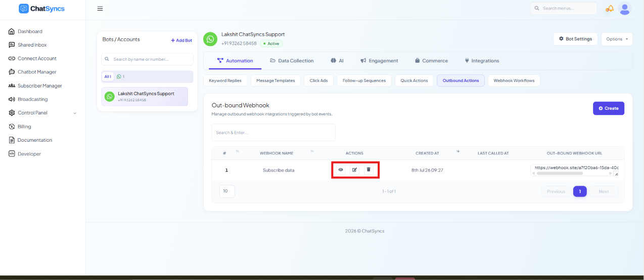The height and width of the screenshot is (280, 644).
Task: Click the Dashboard home icon
Action: coord(12,31)
